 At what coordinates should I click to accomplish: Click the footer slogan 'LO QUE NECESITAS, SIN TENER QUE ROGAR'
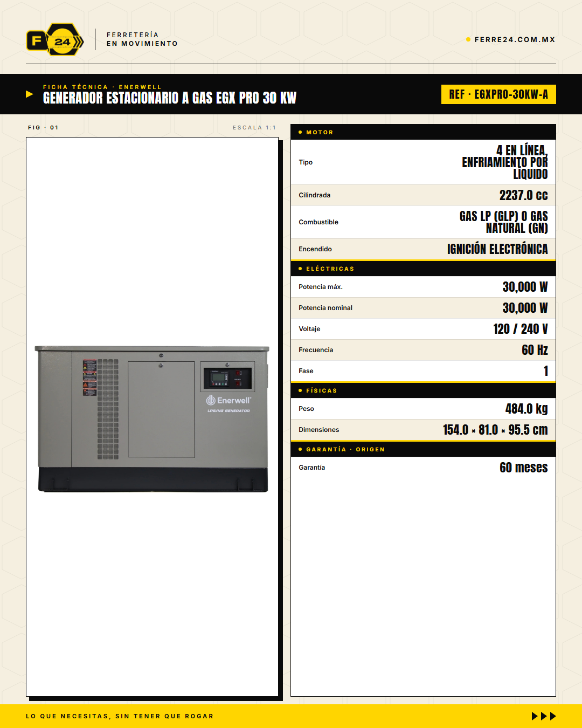(x=120, y=716)
